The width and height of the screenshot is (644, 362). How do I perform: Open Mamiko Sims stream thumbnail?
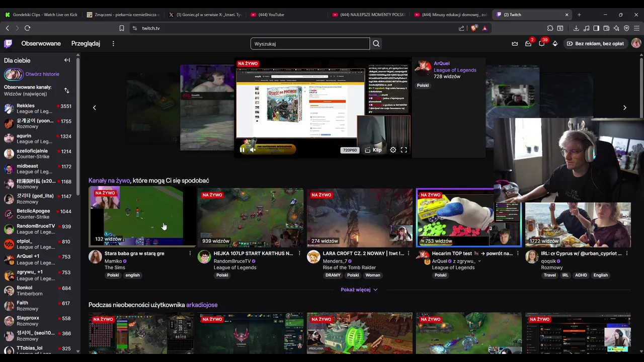tap(141, 217)
